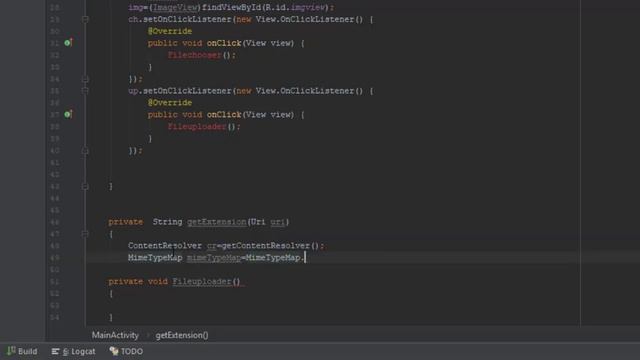Click override gutter icon beside up onClick method
The height and width of the screenshot is (360, 640).
point(68,114)
